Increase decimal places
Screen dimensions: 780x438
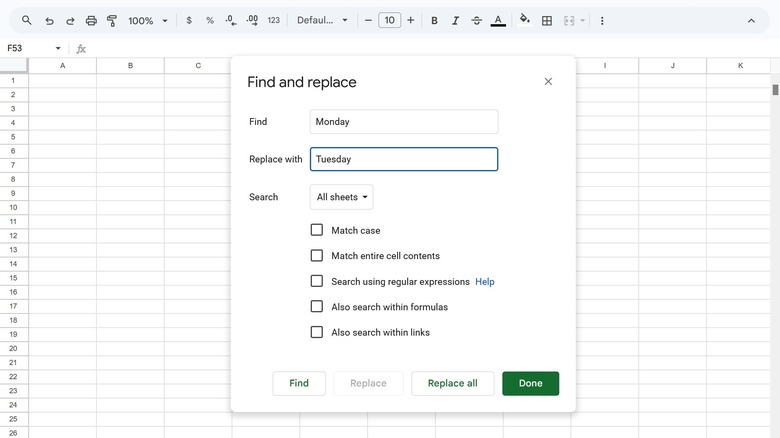click(252, 20)
